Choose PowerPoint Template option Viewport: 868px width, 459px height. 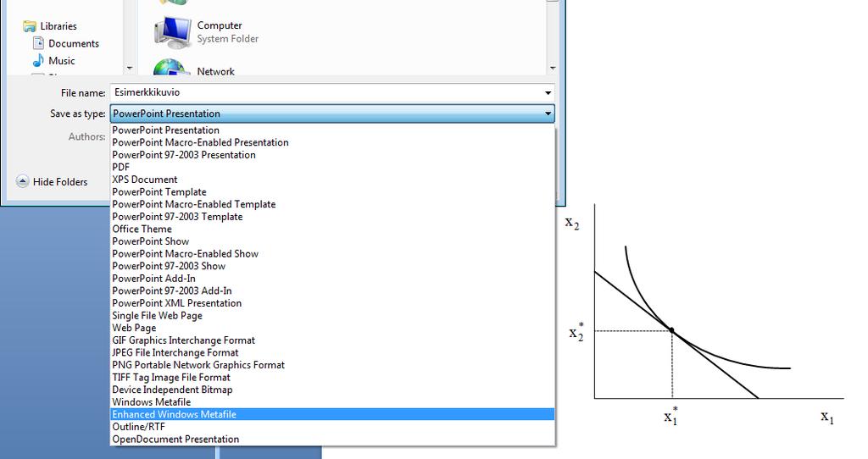point(332,192)
